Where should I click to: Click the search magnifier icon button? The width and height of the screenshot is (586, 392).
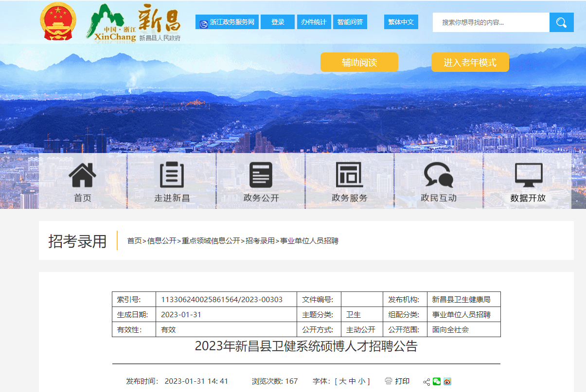click(x=561, y=22)
